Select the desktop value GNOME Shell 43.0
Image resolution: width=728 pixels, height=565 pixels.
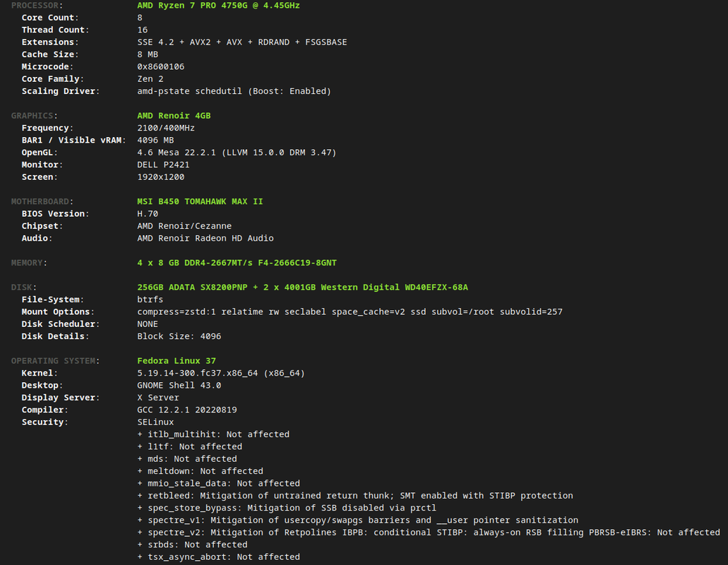179,386
